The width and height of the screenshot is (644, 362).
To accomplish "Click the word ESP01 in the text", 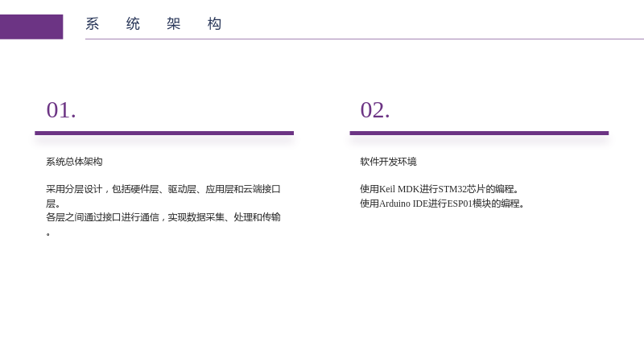I will click(x=460, y=204).
